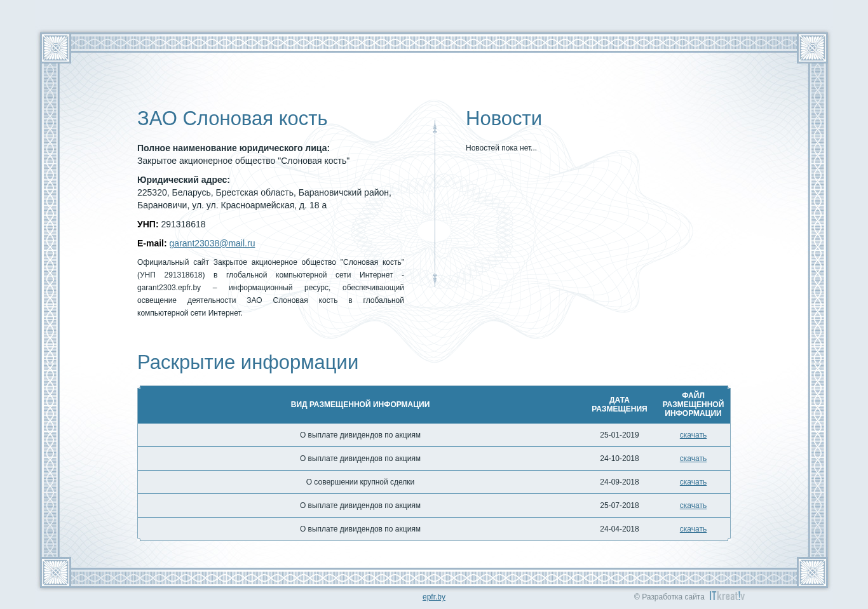
Task: Click the date cell 24-04-2018
Action: pos(620,529)
